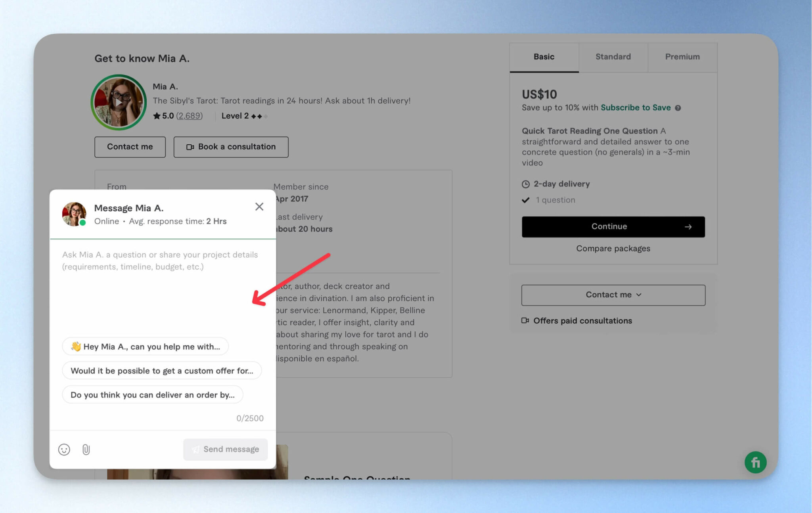Open the emoji picker in message box
This screenshot has height=513, width=812.
pyautogui.click(x=64, y=449)
